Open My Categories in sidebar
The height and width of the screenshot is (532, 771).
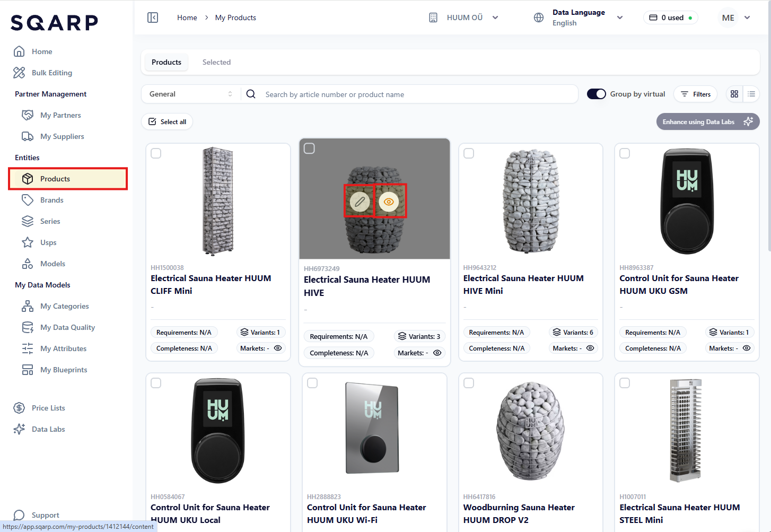(64, 306)
